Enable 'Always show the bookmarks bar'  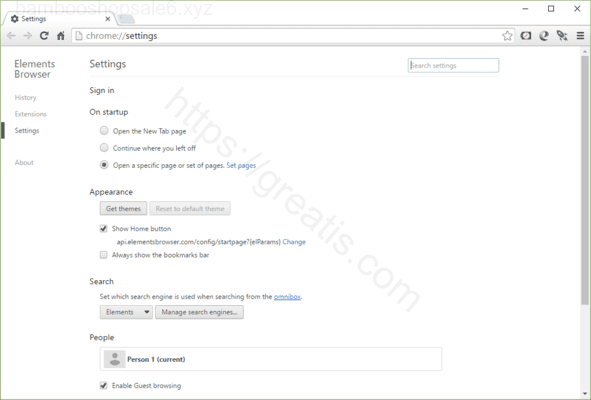pyautogui.click(x=104, y=255)
